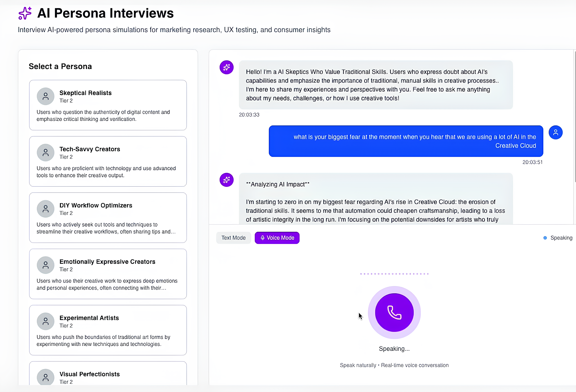This screenshot has width=576, height=392.
Task: Click the Skeptical Realists avatar icon
Action: [x=46, y=96]
